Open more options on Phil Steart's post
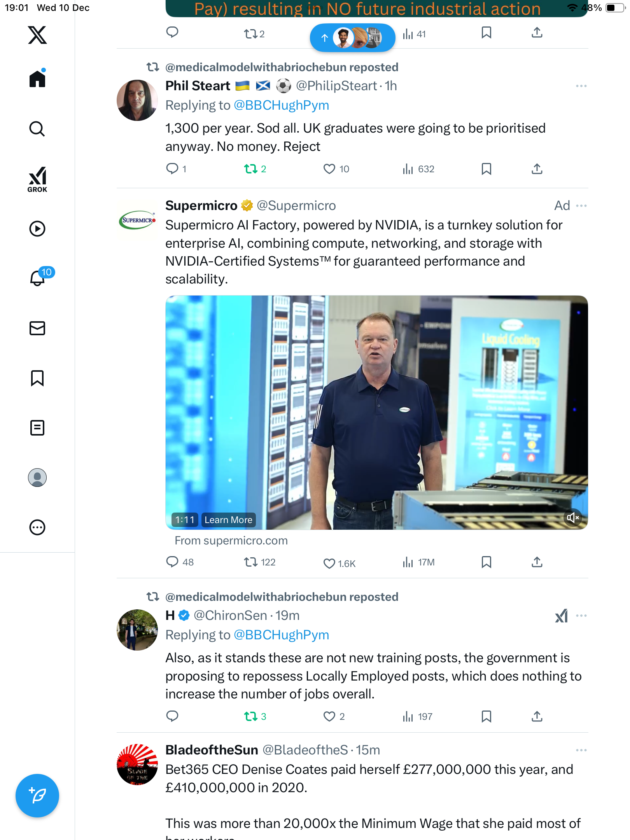Viewport: 630px width, 840px height. pos(581,86)
